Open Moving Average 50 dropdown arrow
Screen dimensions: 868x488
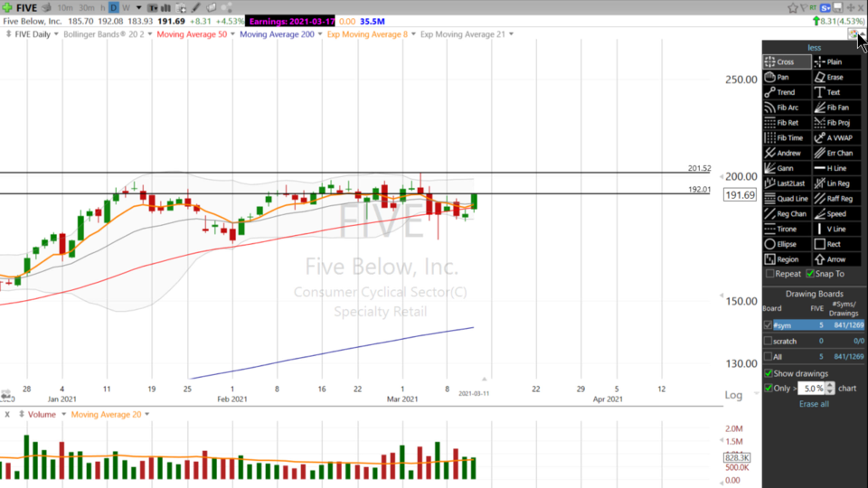[x=232, y=34]
